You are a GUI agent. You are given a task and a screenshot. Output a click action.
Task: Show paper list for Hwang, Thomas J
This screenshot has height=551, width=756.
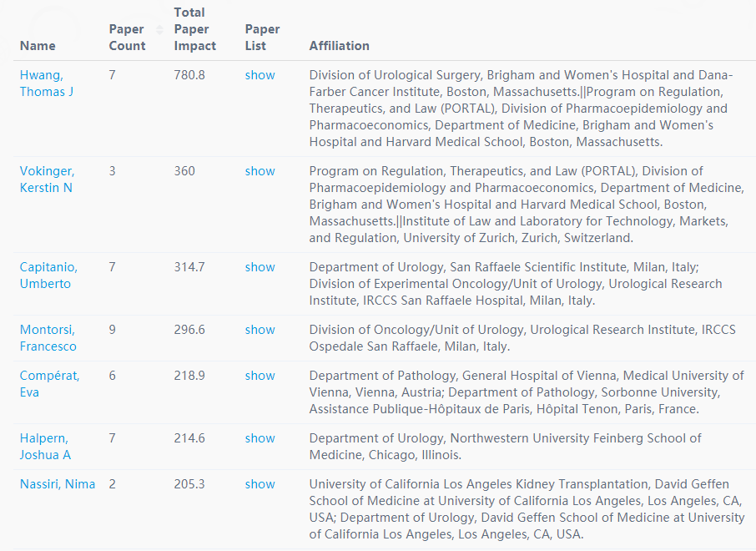click(x=260, y=75)
